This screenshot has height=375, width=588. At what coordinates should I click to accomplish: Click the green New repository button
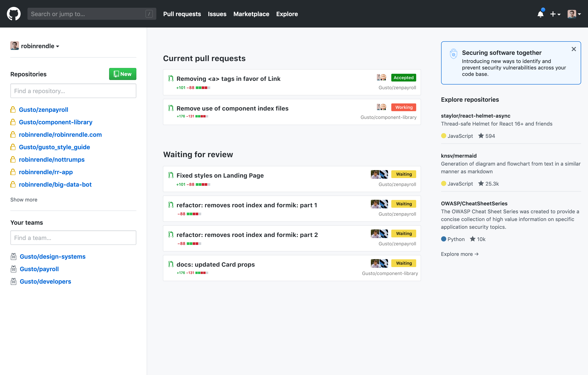(122, 74)
